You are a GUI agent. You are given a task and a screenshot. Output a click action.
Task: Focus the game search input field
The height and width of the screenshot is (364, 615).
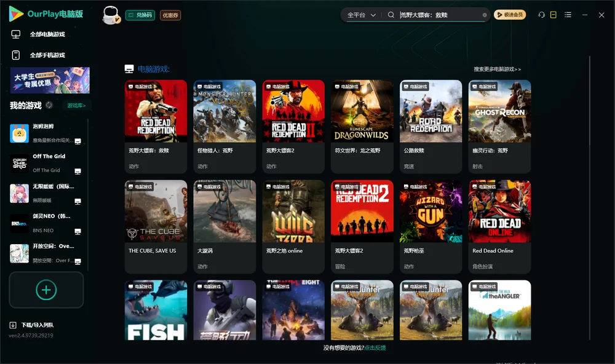click(439, 15)
